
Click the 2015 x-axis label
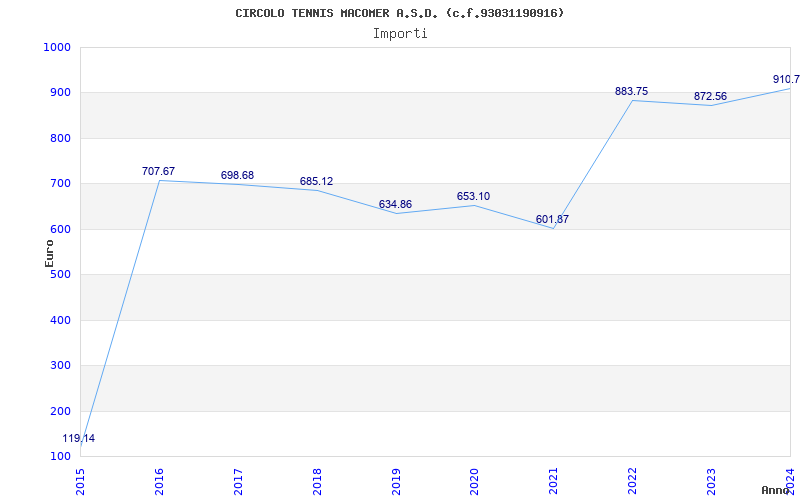point(80,482)
